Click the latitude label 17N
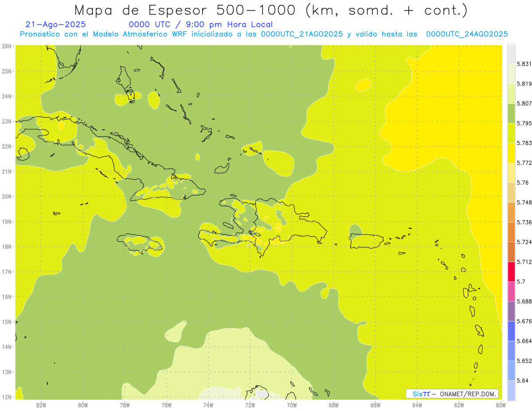The width and height of the screenshot is (532, 411). pyautogui.click(x=7, y=271)
